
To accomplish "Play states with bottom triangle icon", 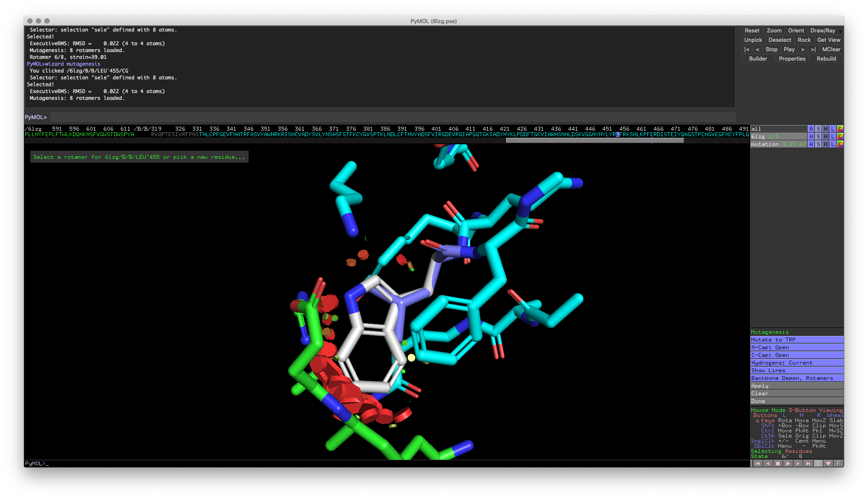I will [788, 464].
